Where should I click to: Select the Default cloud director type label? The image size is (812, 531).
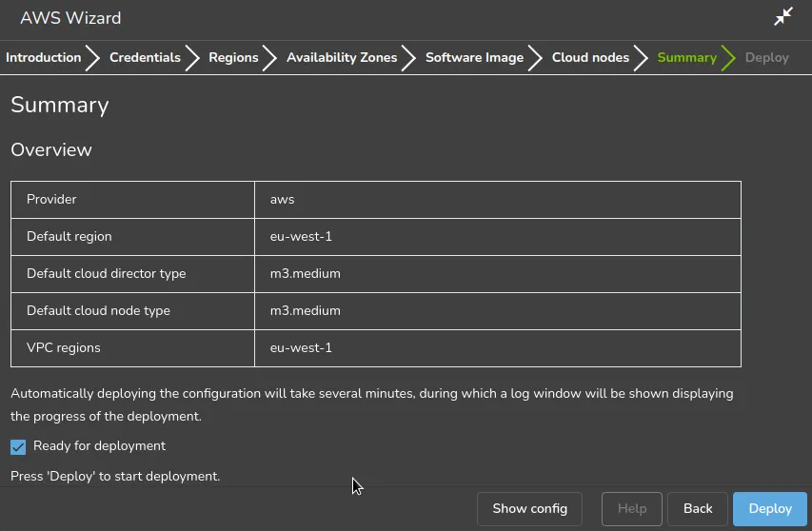107,274
